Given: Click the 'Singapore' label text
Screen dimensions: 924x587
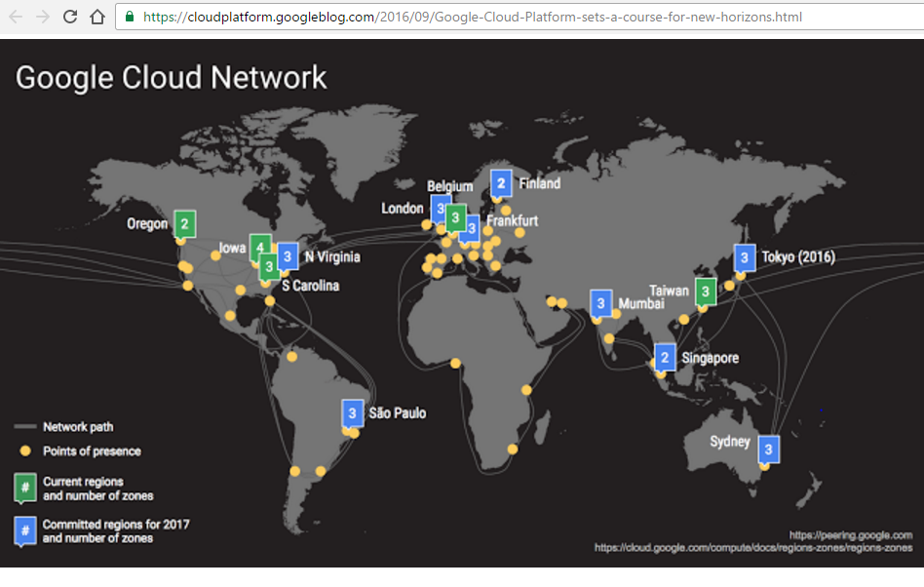Looking at the screenshot, I should pos(711,358).
